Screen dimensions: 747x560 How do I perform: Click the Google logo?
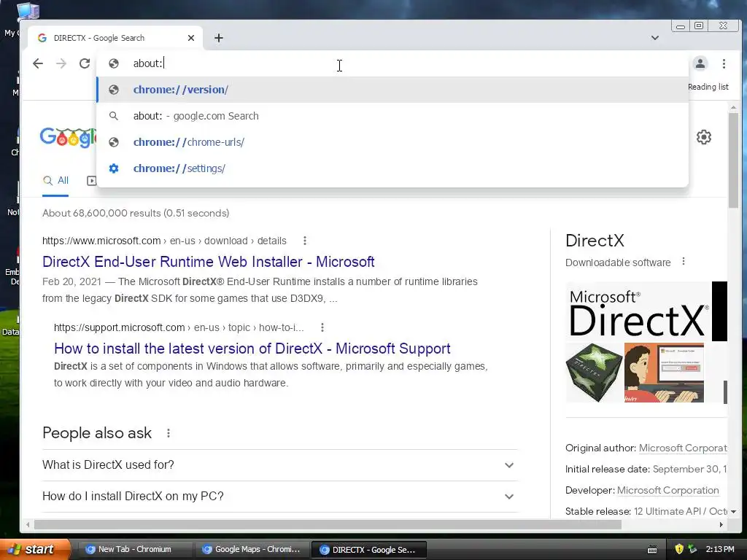pyautogui.click(x=68, y=138)
